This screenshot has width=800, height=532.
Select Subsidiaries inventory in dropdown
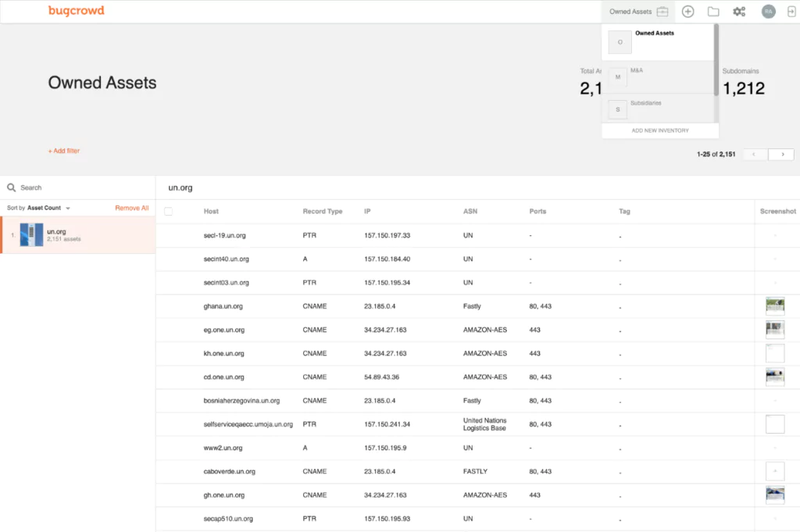coord(658,109)
